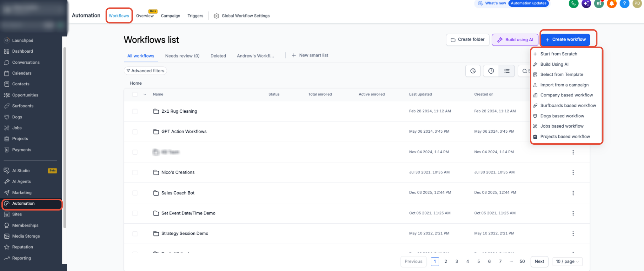Screen dimensions: 644x271
Task: Click the Surfboards icon in the sidebar
Action: click(7, 106)
